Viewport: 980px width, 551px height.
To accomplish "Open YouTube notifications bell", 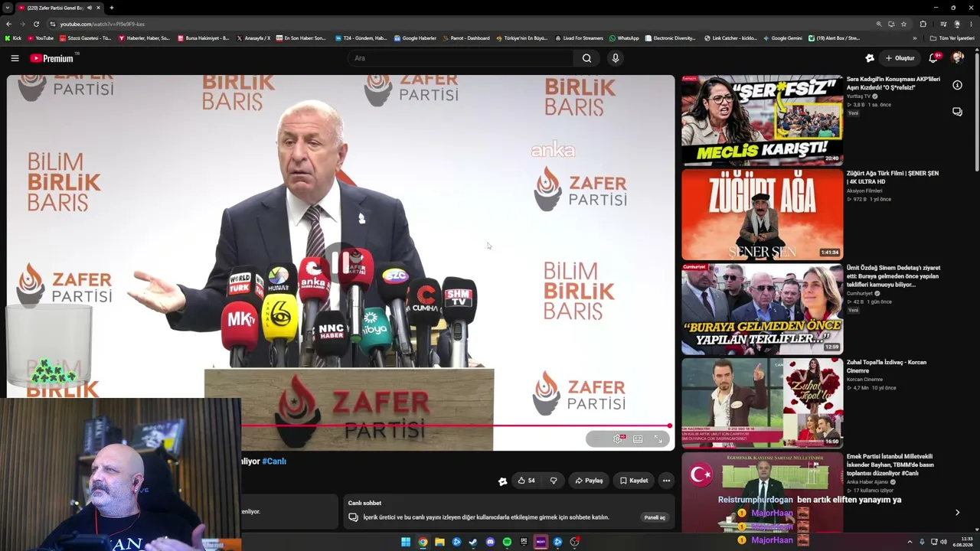I will 933,58.
